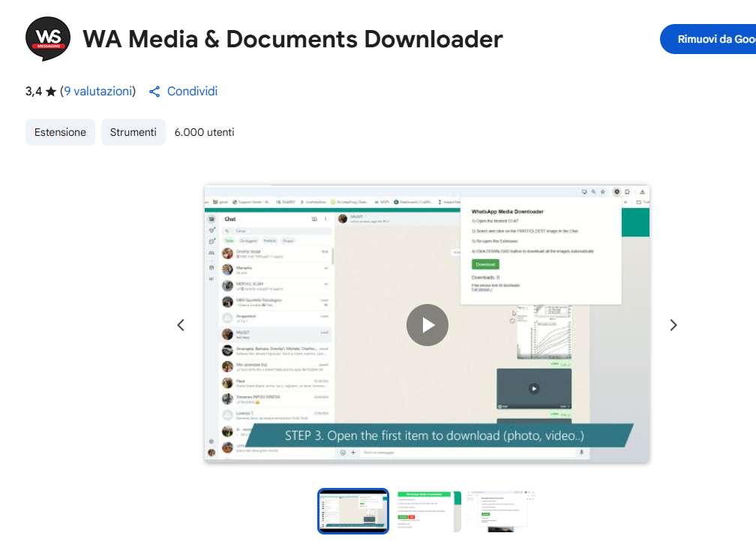The image size is (756, 542).
Task: Click the "WA Media & Documents Downloader" title
Action: 292,39
